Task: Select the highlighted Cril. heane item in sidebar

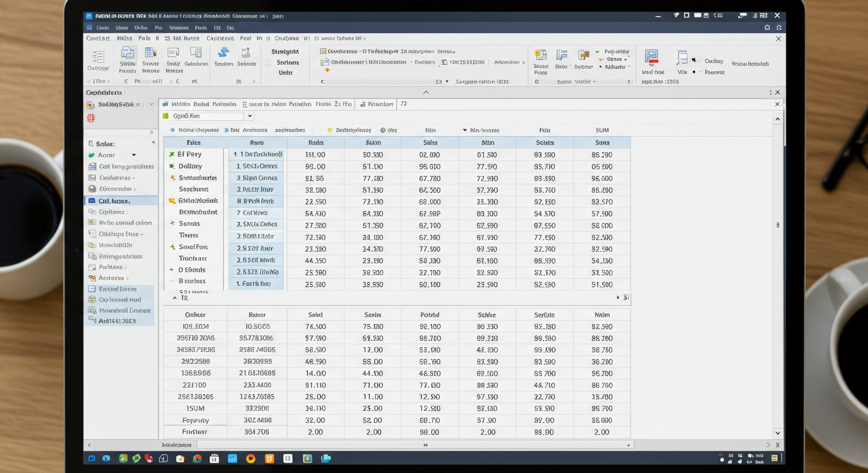Action: click(x=113, y=201)
